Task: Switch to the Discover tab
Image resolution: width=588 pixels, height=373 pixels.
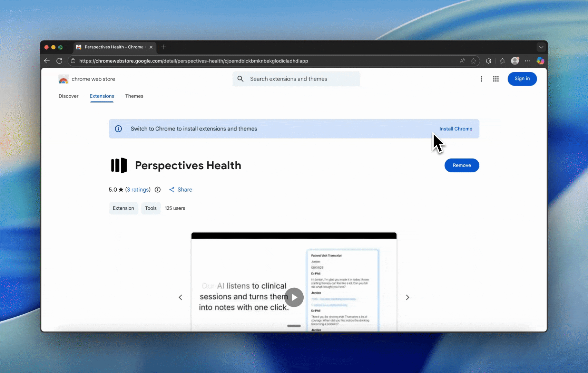Action: (68, 96)
